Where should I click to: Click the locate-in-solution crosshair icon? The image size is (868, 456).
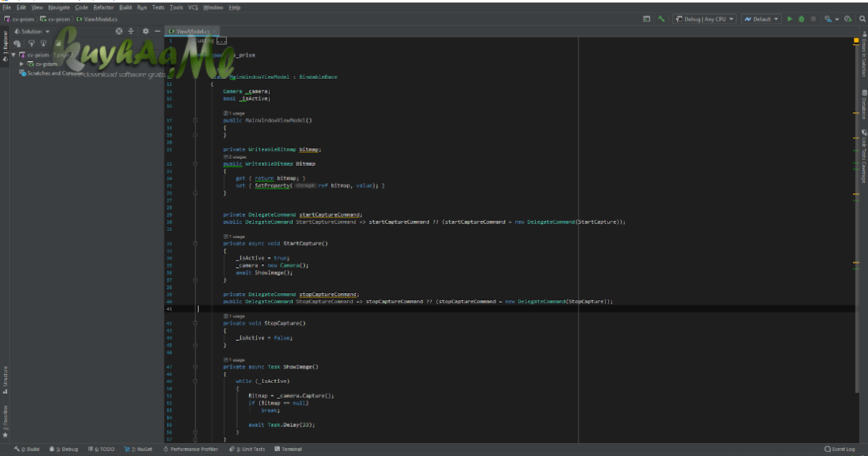pyautogui.click(x=119, y=31)
